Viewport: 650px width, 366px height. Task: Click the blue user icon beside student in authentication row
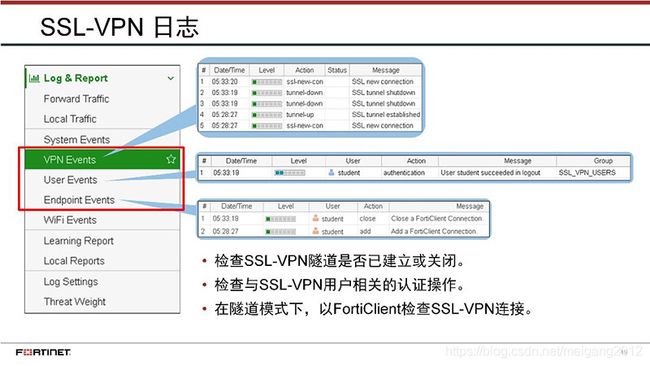[x=331, y=172]
